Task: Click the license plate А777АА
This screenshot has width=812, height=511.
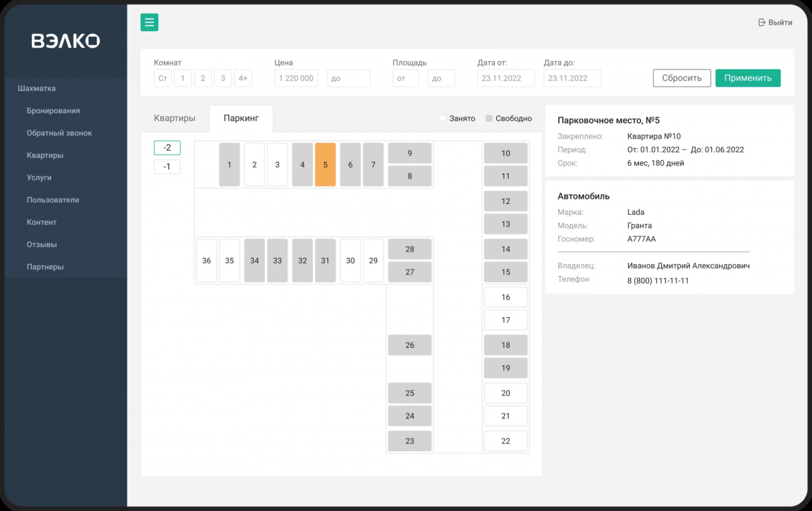Action: (641, 239)
